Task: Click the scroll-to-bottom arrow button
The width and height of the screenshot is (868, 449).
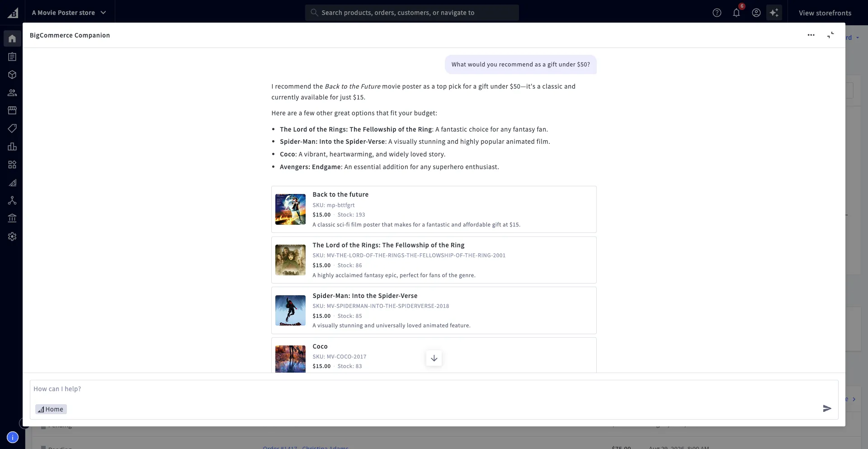Action: [434, 358]
